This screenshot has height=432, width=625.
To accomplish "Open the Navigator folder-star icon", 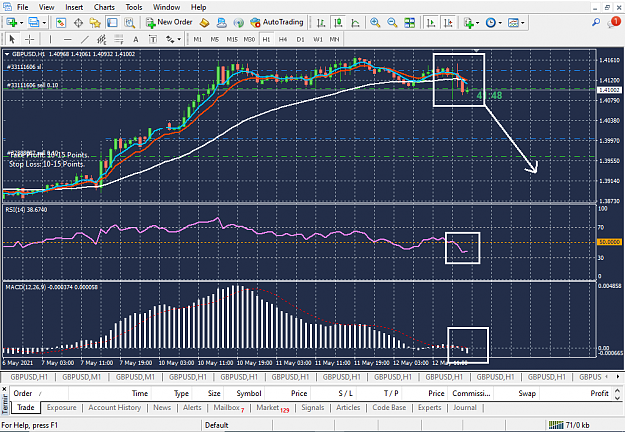I will tap(95, 23).
